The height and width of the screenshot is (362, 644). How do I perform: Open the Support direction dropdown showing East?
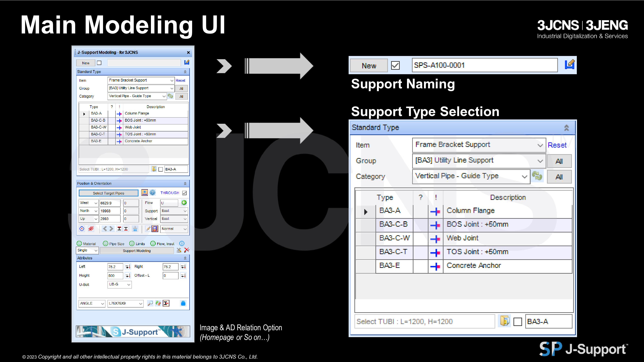click(174, 211)
